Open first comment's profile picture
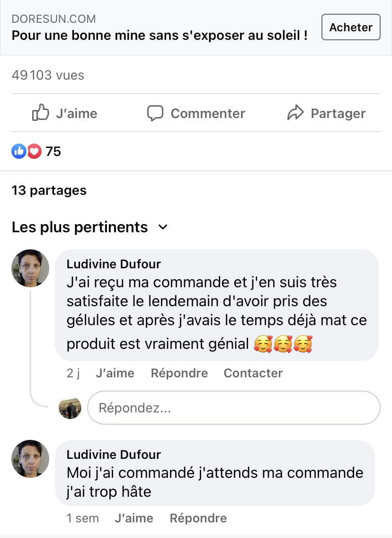Image resolution: width=392 pixels, height=538 pixels. pyautogui.click(x=30, y=268)
